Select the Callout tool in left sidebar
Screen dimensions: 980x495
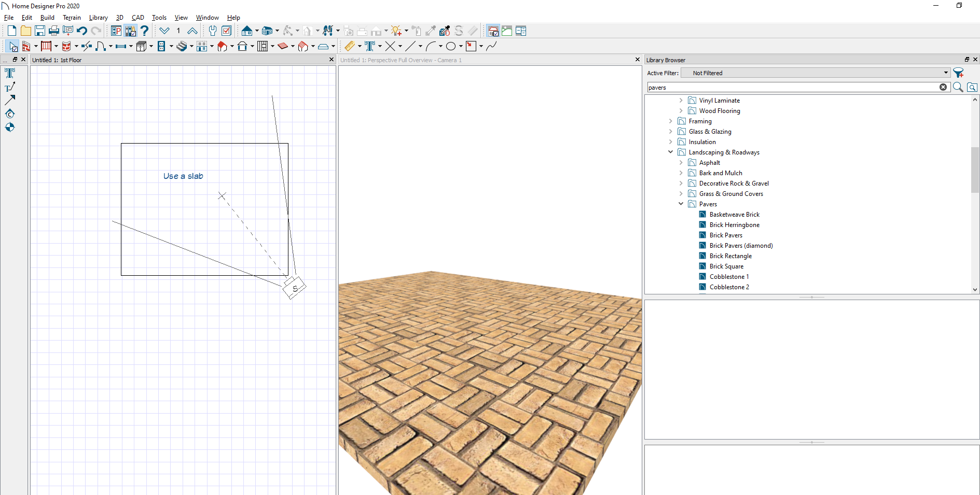coord(10,114)
